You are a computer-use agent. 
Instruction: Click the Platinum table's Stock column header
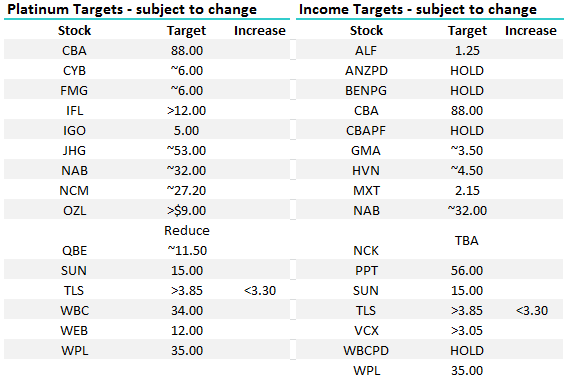coord(74,31)
